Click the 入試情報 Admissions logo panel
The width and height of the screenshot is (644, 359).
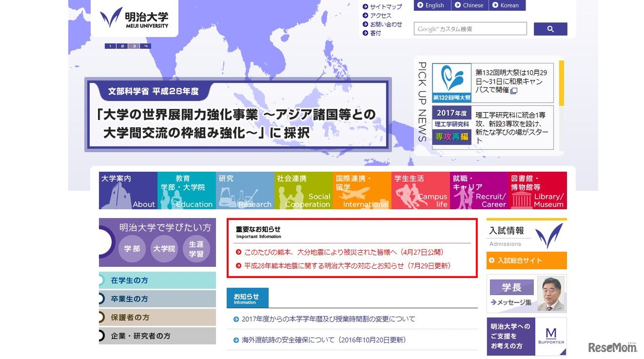click(x=527, y=236)
